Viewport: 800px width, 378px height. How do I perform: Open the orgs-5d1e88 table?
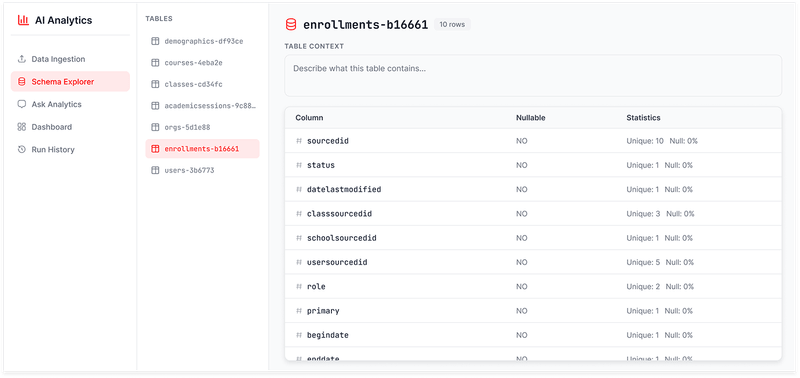pos(203,127)
